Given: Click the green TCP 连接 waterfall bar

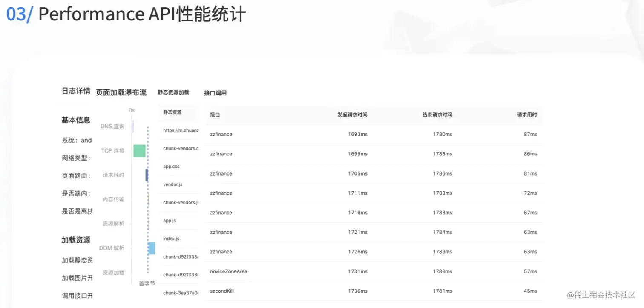Looking at the screenshot, I should [x=139, y=150].
